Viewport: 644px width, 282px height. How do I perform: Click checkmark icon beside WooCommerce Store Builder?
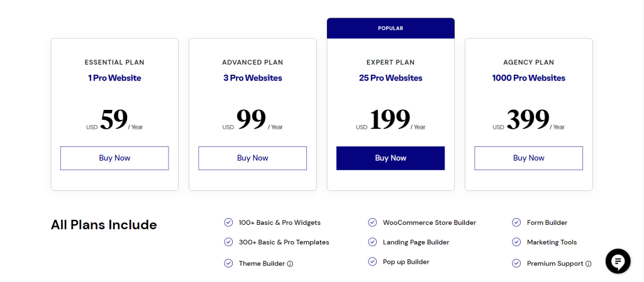[372, 222]
